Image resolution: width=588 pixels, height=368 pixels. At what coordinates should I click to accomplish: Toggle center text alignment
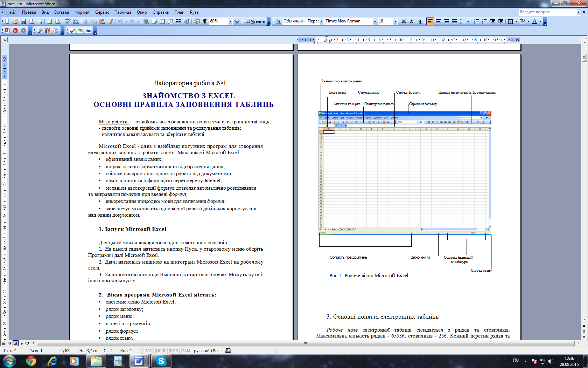click(x=438, y=21)
